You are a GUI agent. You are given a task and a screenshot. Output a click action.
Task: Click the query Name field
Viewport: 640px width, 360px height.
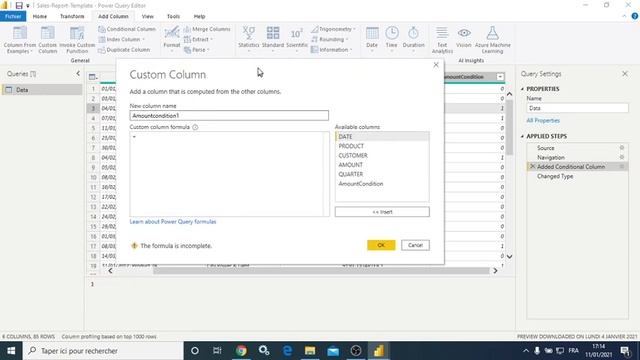tap(577, 108)
